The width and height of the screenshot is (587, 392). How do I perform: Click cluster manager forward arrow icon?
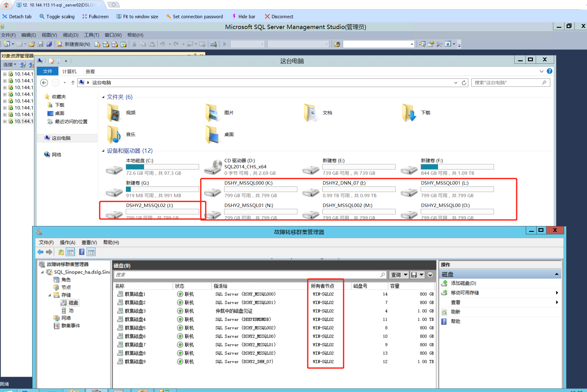click(49, 252)
